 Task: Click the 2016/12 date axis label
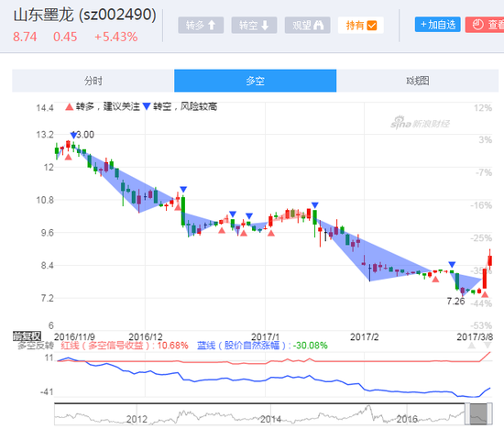pyautogui.click(x=146, y=336)
